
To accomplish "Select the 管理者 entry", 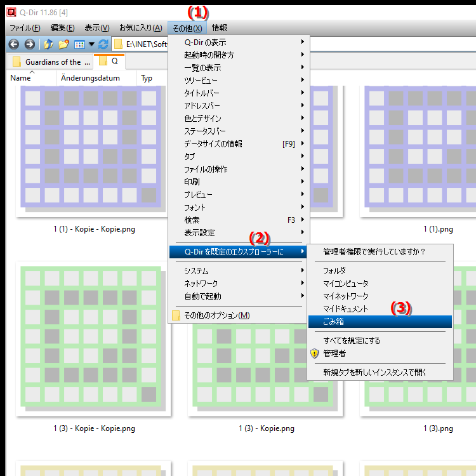I will click(x=380, y=354).
